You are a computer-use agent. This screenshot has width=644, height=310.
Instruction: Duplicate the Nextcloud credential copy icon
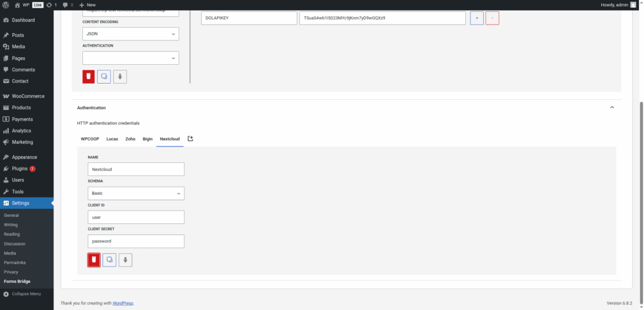tap(109, 260)
